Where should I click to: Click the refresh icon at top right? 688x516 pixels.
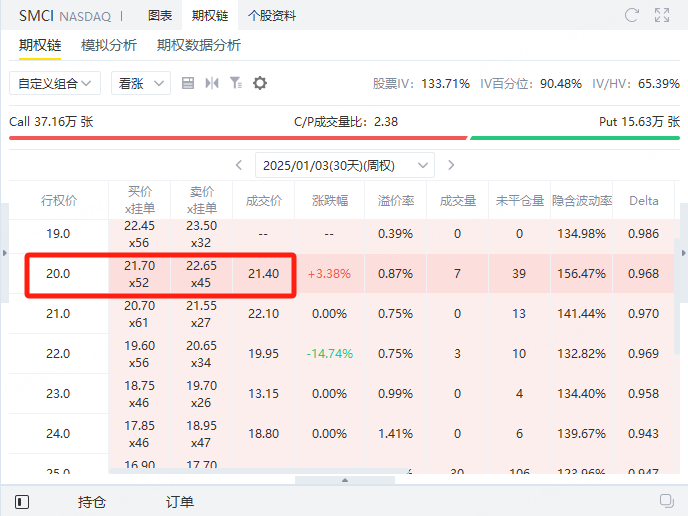pos(632,15)
